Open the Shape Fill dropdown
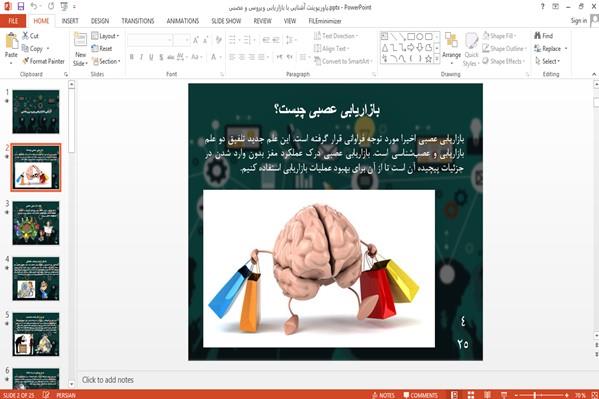 click(x=500, y=36)
